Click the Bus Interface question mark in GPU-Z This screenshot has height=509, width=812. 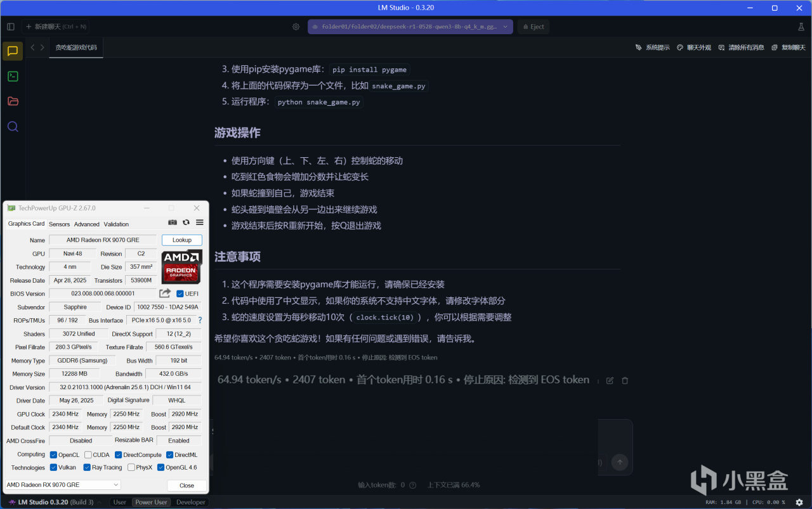pos(200,320)
